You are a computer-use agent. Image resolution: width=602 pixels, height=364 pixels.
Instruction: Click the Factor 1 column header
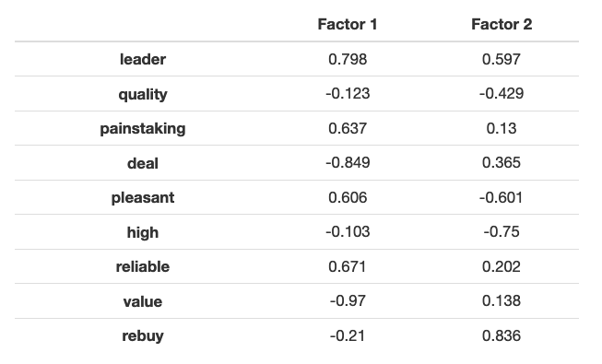(x=348, y=24)
